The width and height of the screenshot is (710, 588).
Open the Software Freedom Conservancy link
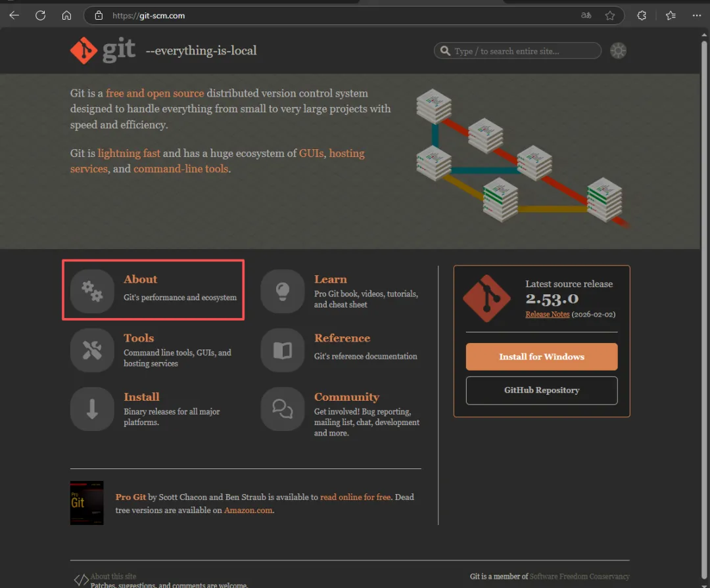[580, 576]
